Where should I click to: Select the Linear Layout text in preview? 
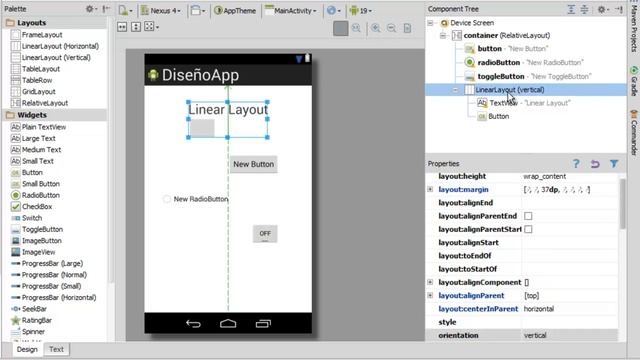[228, 109]
